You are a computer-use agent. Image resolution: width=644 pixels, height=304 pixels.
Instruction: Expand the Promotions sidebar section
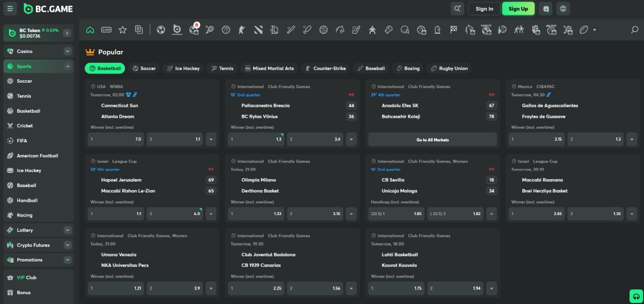click(68, 260)
